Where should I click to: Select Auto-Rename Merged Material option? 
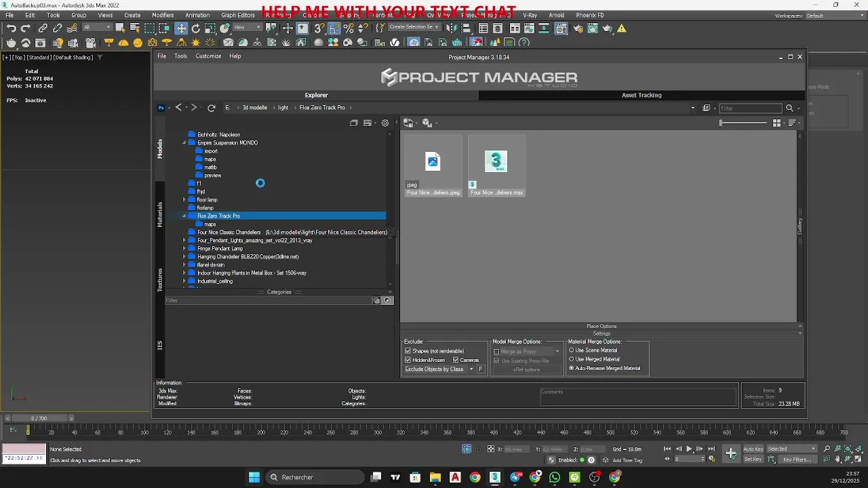[x=572, y=368]
